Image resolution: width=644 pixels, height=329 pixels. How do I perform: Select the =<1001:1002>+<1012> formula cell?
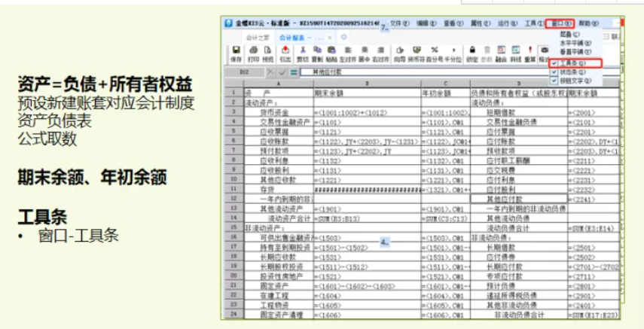(x=367, y=112)
